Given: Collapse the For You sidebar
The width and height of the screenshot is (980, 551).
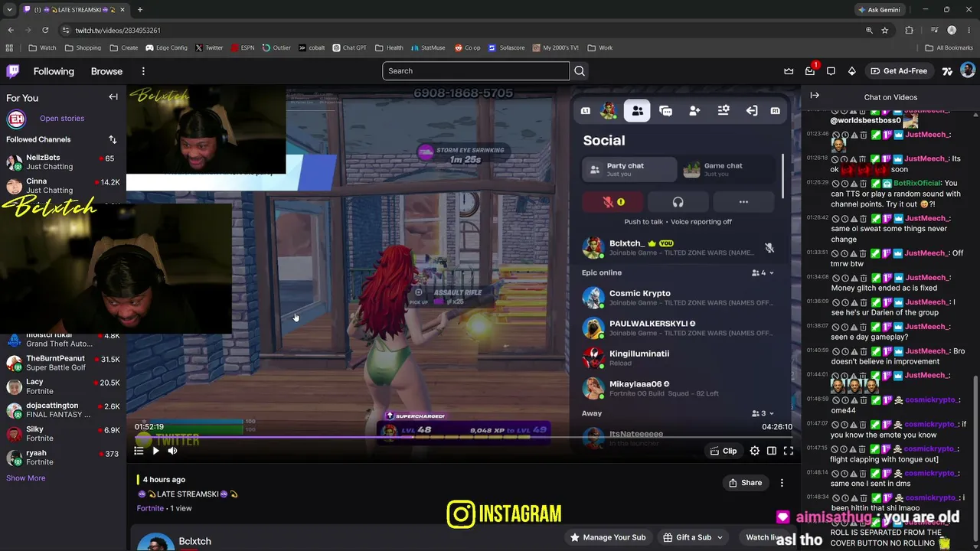Looking at the screenshot, I should pos(113,97).
